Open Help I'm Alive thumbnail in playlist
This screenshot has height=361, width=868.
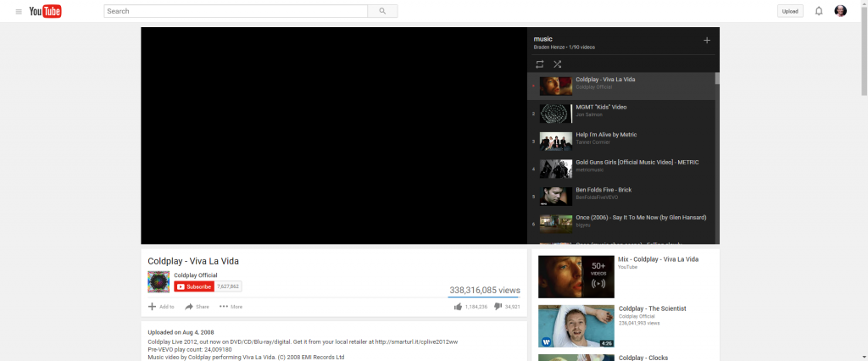coord(556,142)
